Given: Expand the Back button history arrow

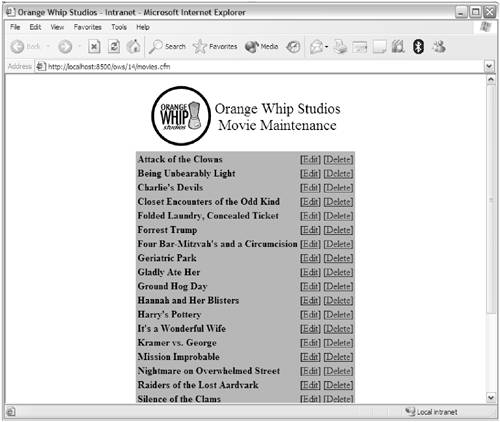Looking at the screenshot, I should (x=48, y=47).
